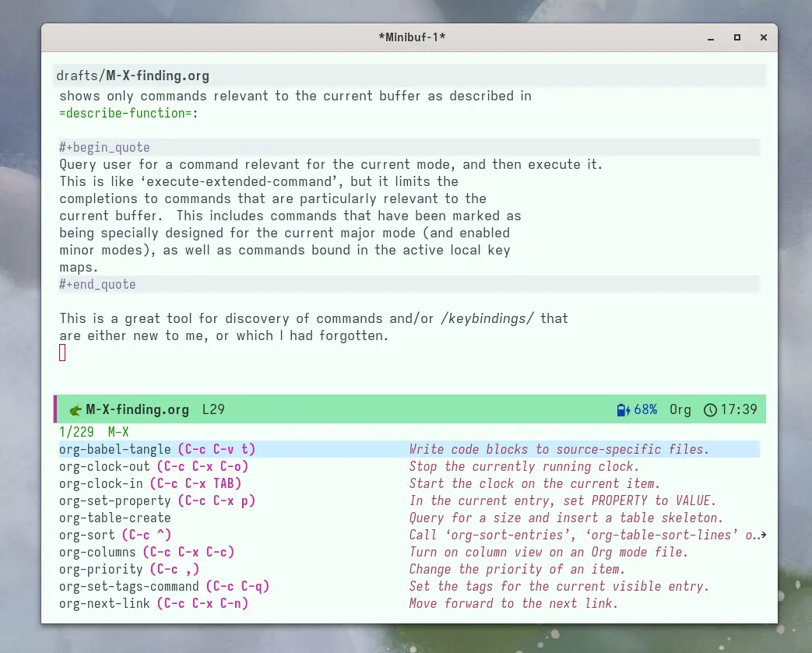This screenshot has height=653, width=812.
Task: Click the drafts/M-X-finding.org header line path
Action: click(x=133, y=76)
